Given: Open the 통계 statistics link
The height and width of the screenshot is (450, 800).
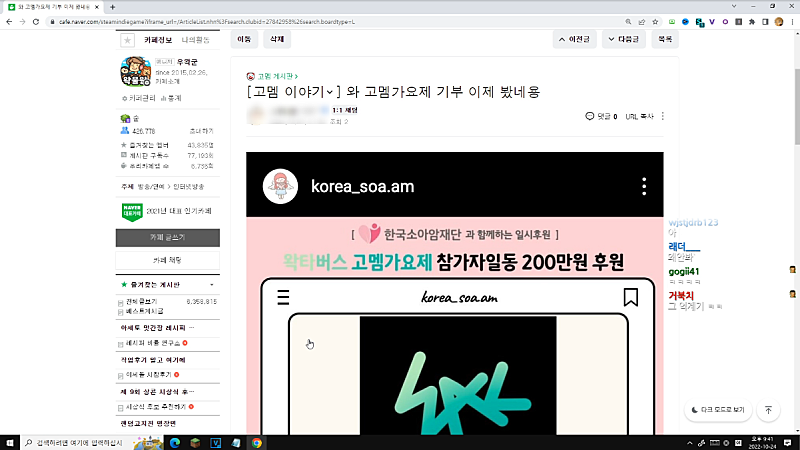Looking at the screenshot, I should 171,98.
